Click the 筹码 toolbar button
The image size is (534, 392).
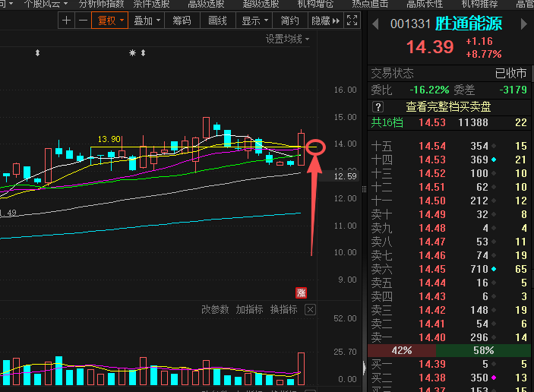(182, 21)
